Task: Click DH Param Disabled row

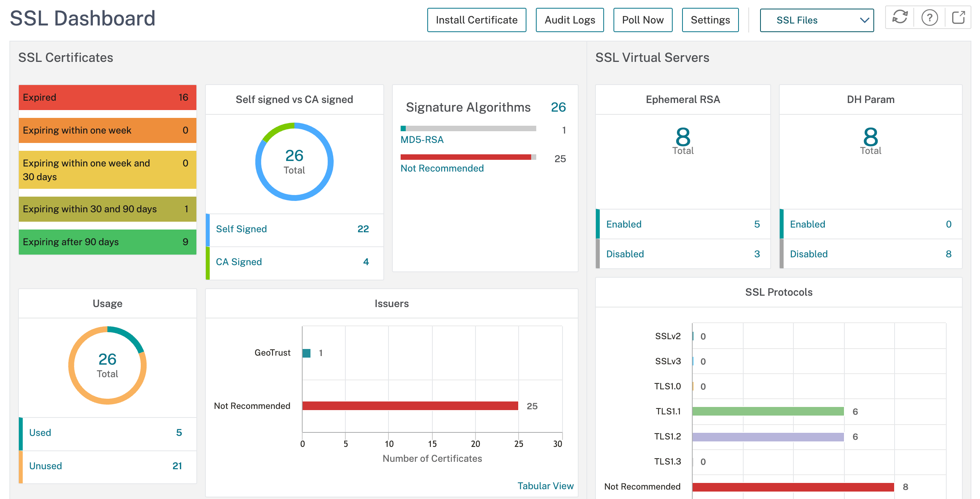Action: 871,254
